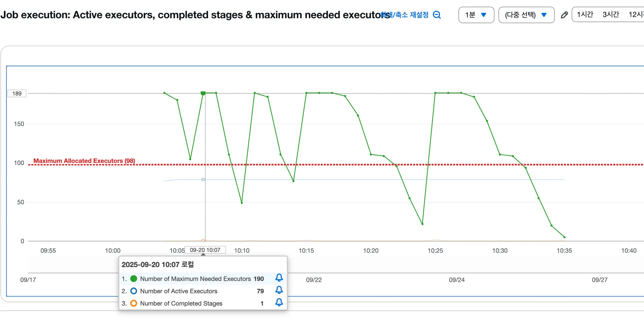Click Number of Completed Stages label
The image size is (644, 332).
181,303
